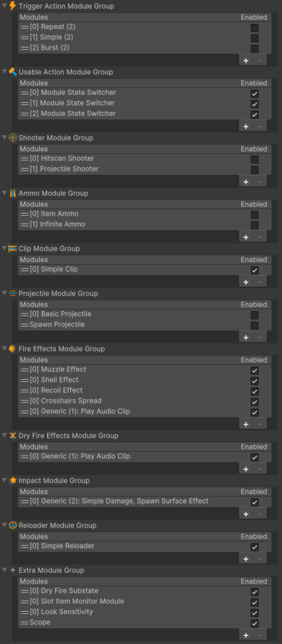
Task: Enable the Repeat (2) trigger module
Action: click(x=254, y=28)
